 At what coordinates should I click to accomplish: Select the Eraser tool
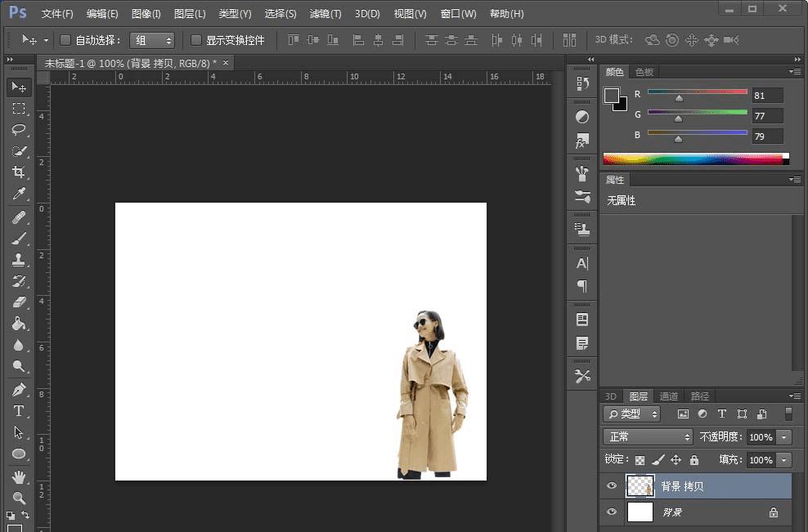pos(19,302)
